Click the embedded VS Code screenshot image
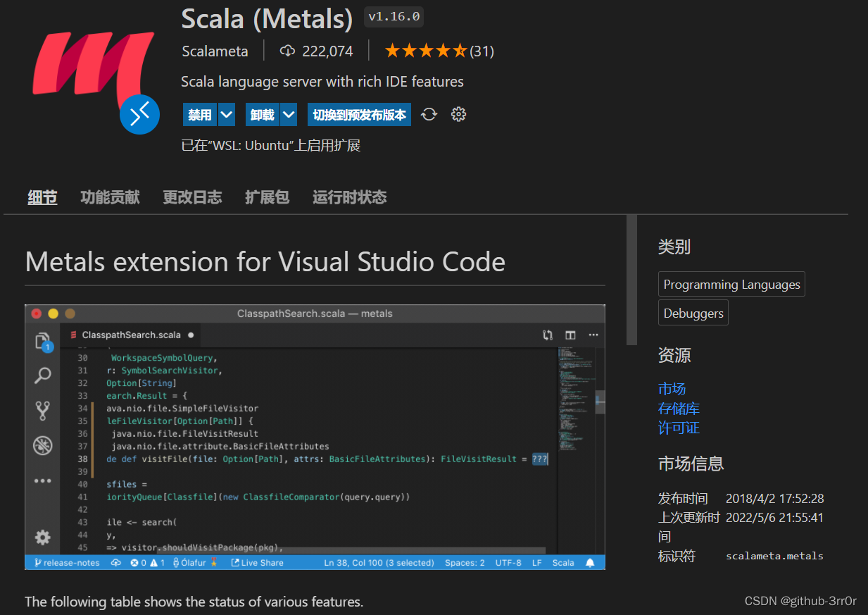Viewport: 868px width, 615px height. tap(315, 437)
